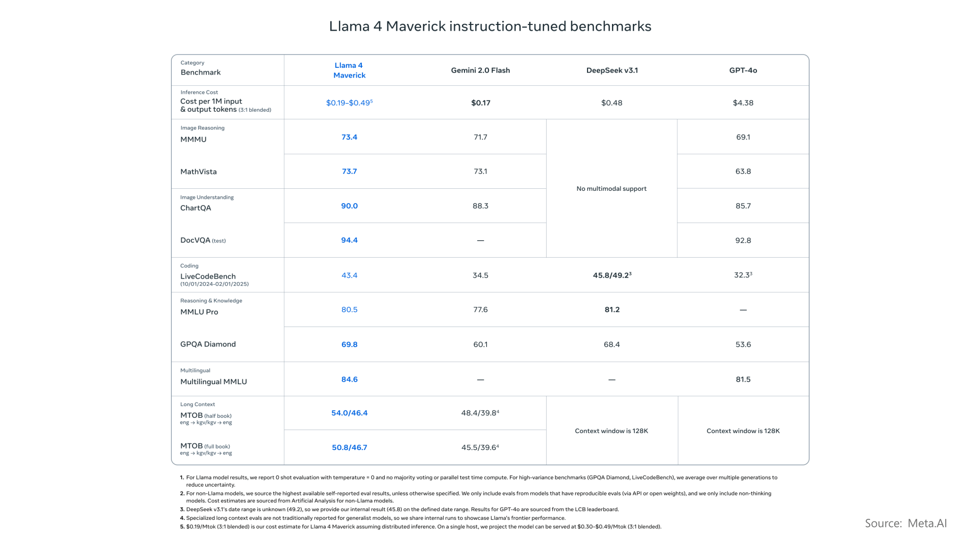Click footnote 4 about long context evals
The height and width of the screenshot is (551, 980).
tap(373, 518)
